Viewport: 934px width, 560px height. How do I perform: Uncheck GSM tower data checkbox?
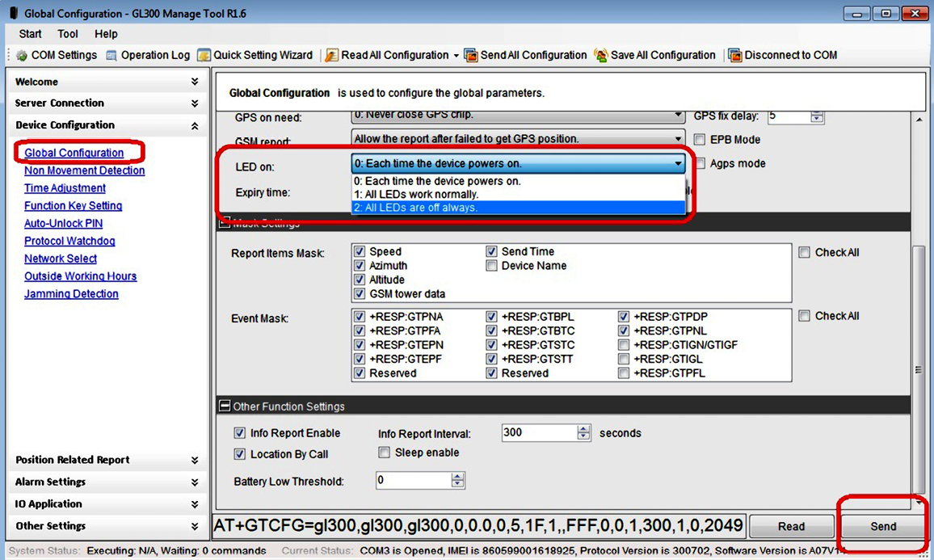click(x=360, y=293)
